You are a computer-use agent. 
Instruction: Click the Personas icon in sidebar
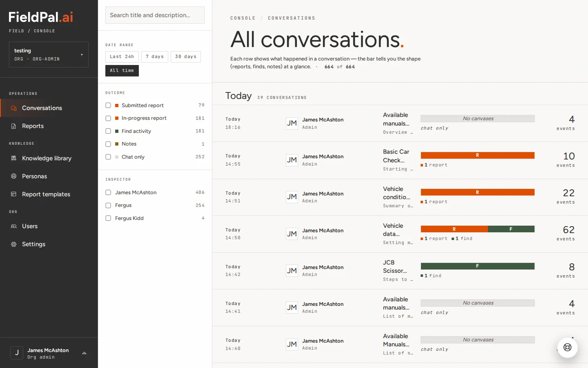13,176
